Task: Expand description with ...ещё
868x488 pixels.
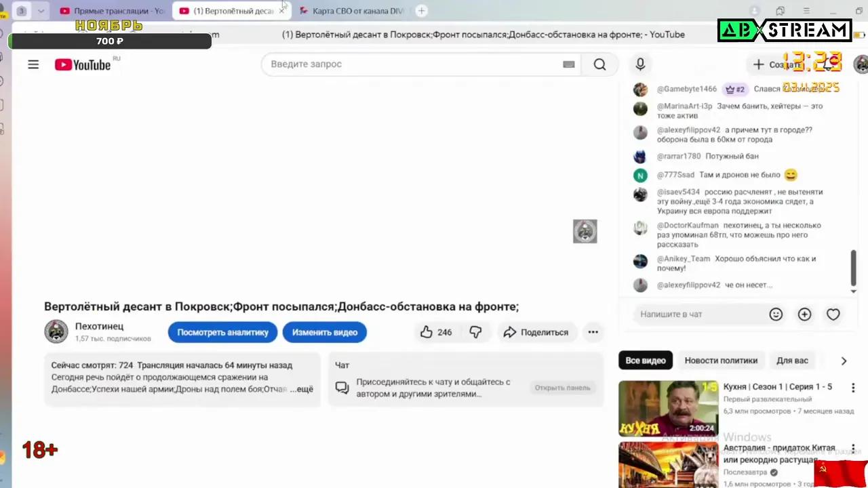Action: coord(302,389)
